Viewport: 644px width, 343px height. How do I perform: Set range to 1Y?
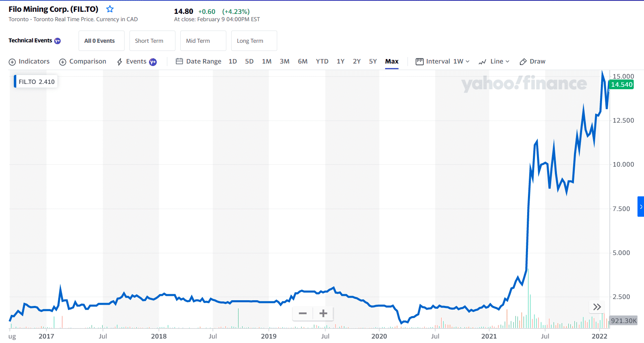(x=340, y=62)
